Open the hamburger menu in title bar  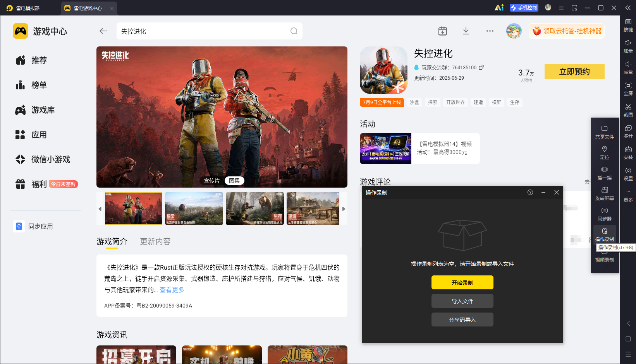coord(561,8)
